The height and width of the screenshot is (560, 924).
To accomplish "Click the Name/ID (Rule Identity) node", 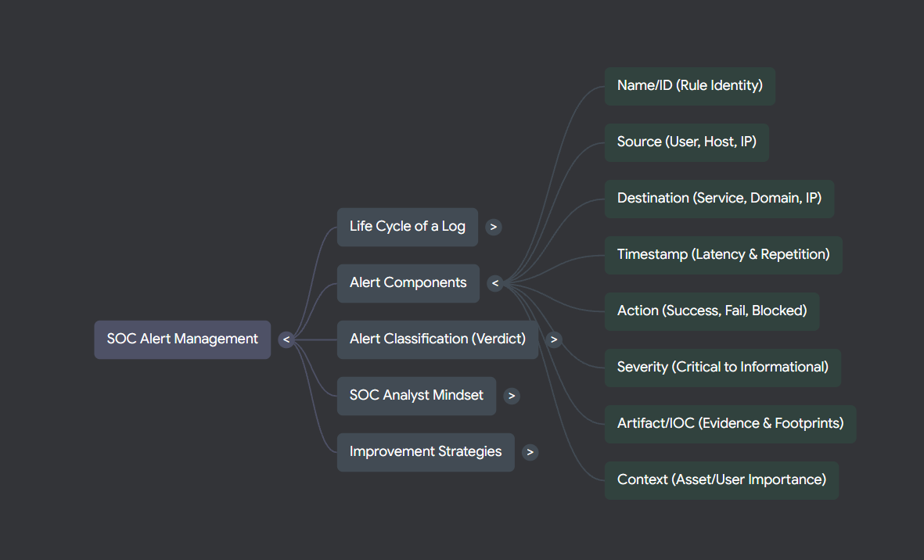I will 689,86.
